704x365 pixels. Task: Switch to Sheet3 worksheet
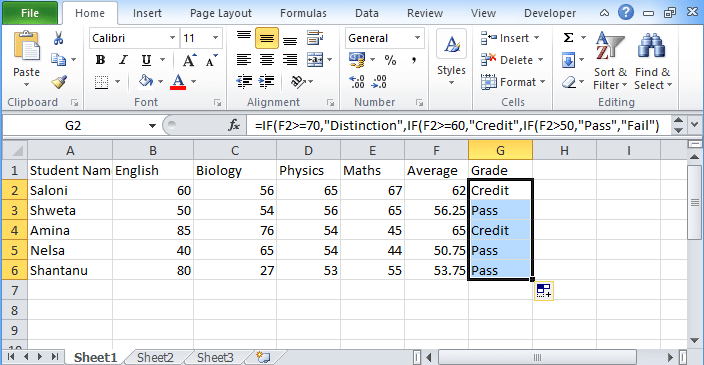215,357
